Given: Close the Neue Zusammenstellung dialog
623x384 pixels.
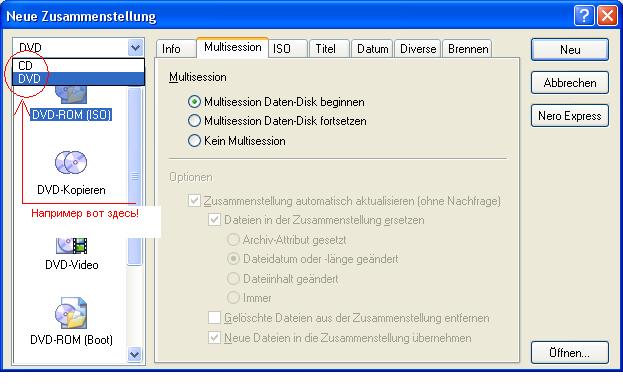Looking at the screenshot, I should pyautogui.click(x=607, y=16).
